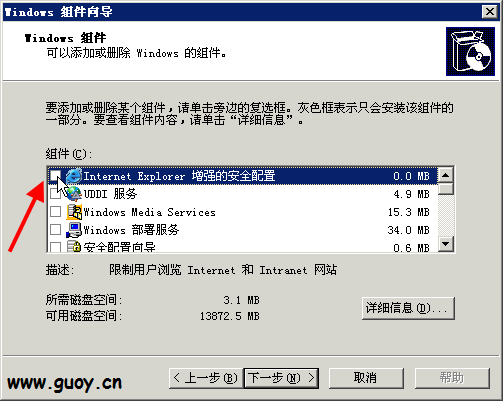Toggle the Internet Explorer 增强的安全配置 checkbox

[x=55, y=175]
